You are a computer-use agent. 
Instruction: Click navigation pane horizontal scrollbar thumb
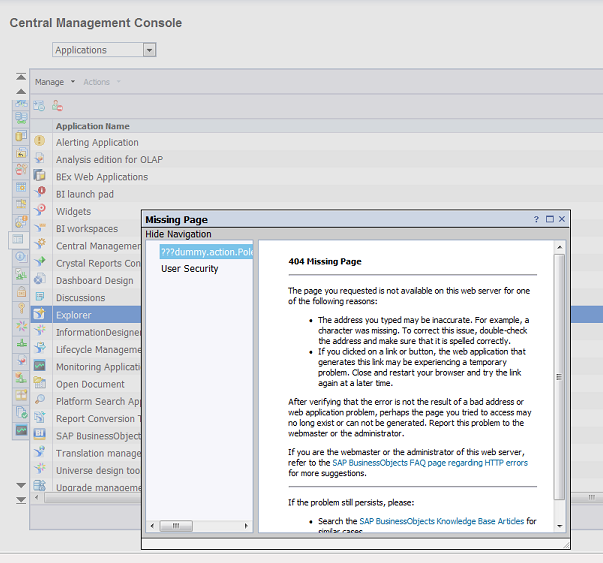coord(176,526)
